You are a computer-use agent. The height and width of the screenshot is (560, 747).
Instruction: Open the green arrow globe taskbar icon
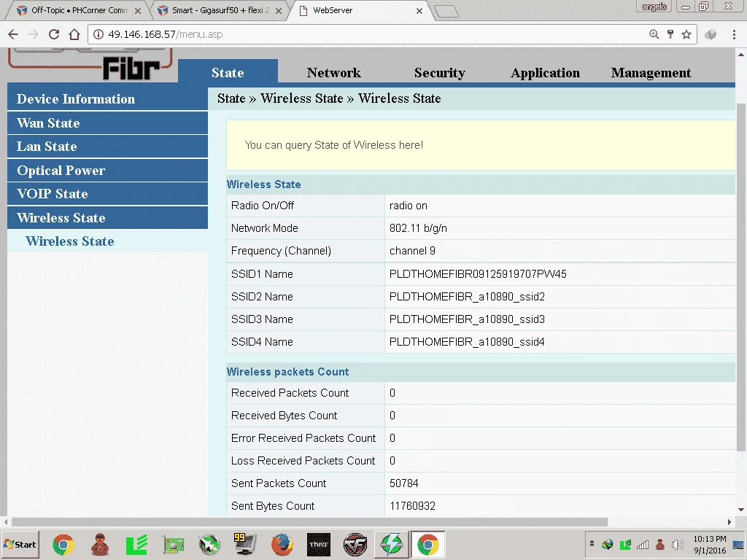[209, 545]
